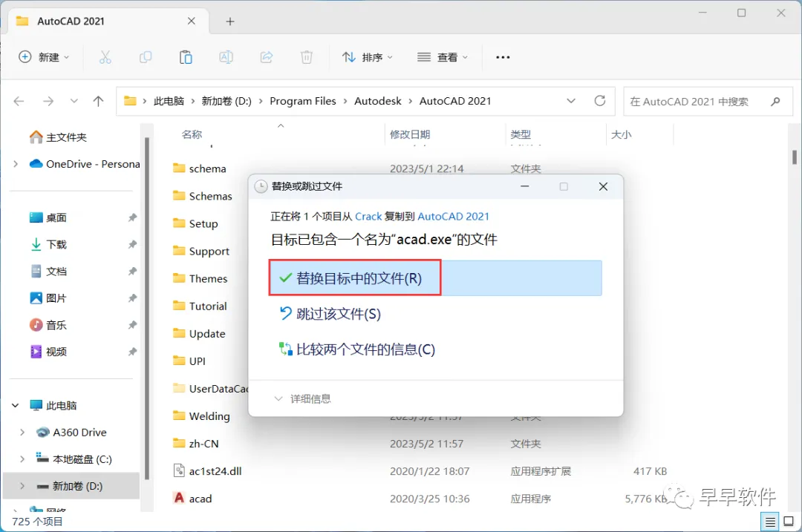Image resolution: width=802 pixels, height=532 pixels.
Task: Click the search magnifier icon
Action: coord(775,101)
